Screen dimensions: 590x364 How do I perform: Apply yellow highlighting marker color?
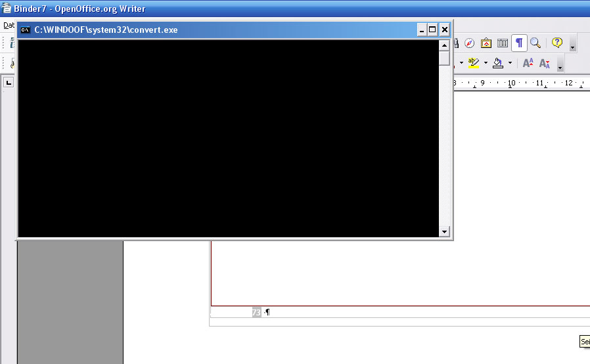[474, 63]
